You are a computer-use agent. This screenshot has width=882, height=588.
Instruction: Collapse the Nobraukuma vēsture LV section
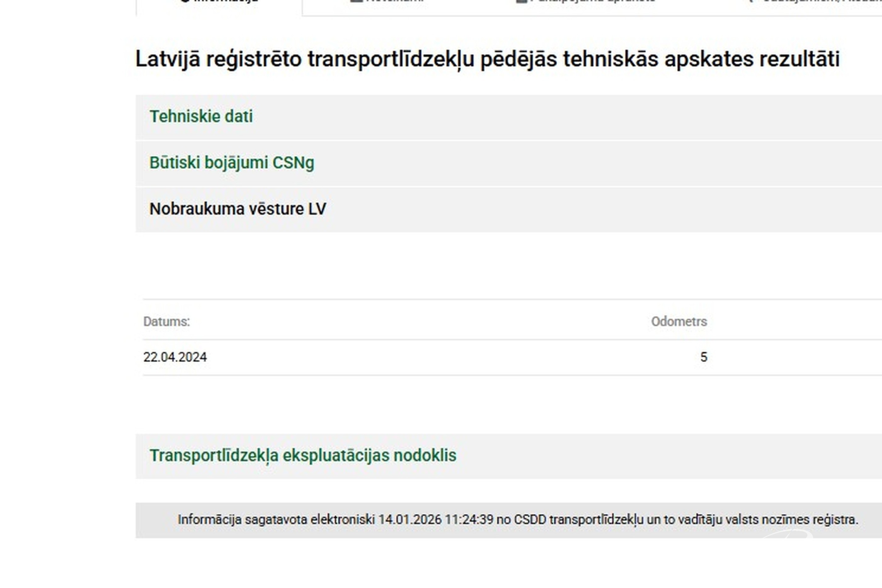pyautogui.click(x=238, y=209)
